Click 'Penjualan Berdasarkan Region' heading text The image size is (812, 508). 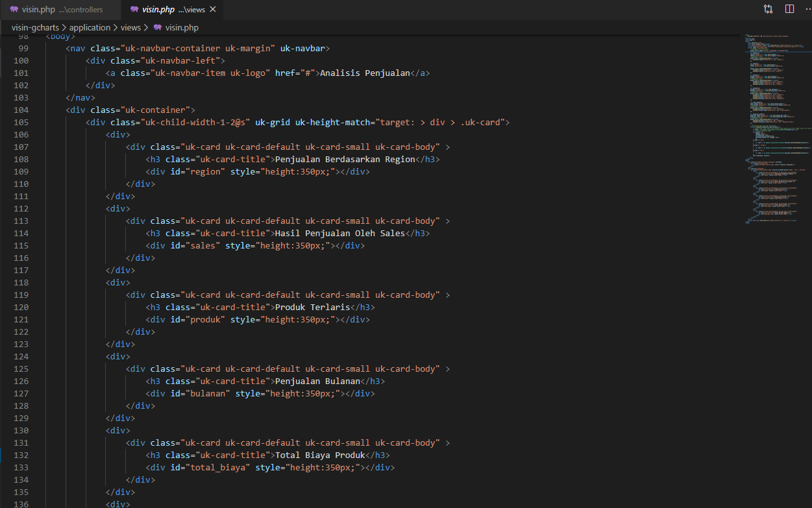tap(345, 160)
